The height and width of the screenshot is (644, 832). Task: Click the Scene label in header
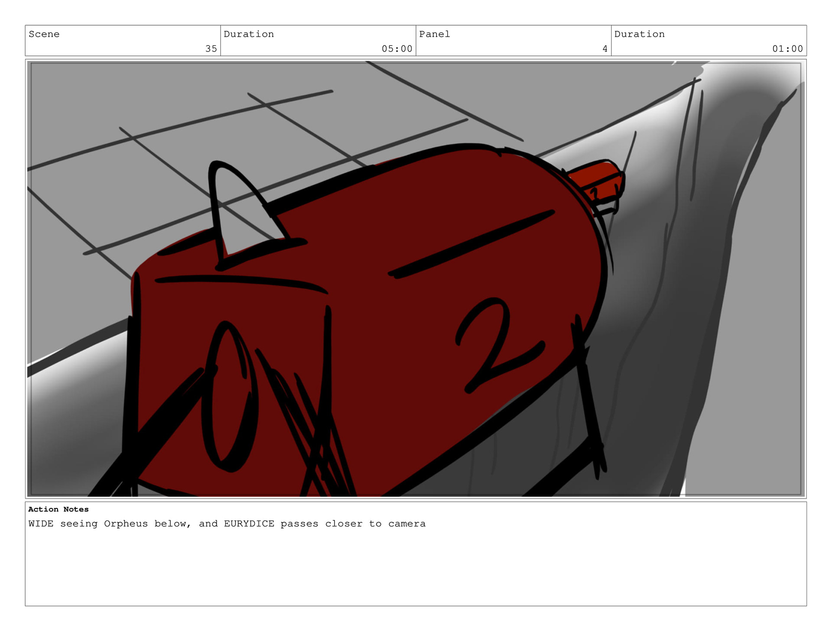coord(44,34)
